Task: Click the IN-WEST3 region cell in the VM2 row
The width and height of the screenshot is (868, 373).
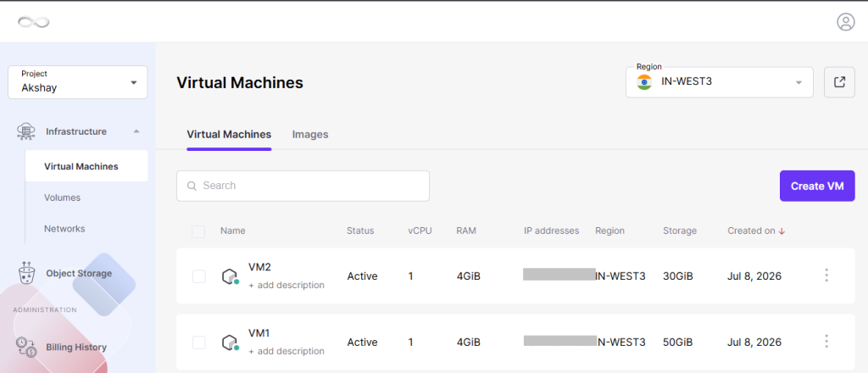Action: point(620,276)
